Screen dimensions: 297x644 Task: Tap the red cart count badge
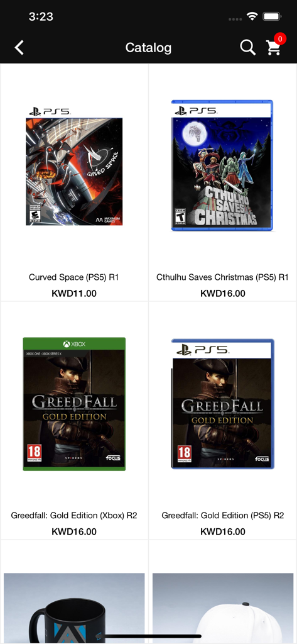pyautogui.click(x=280, y=39)
